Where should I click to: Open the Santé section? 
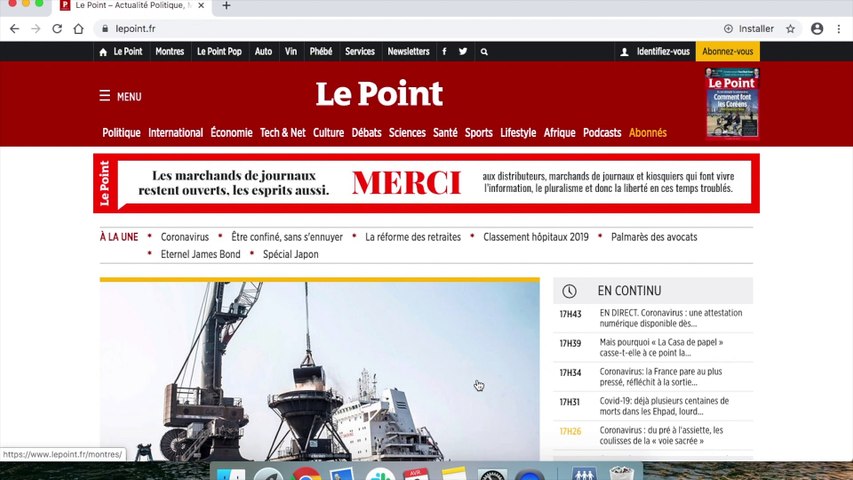pos(445,133)
